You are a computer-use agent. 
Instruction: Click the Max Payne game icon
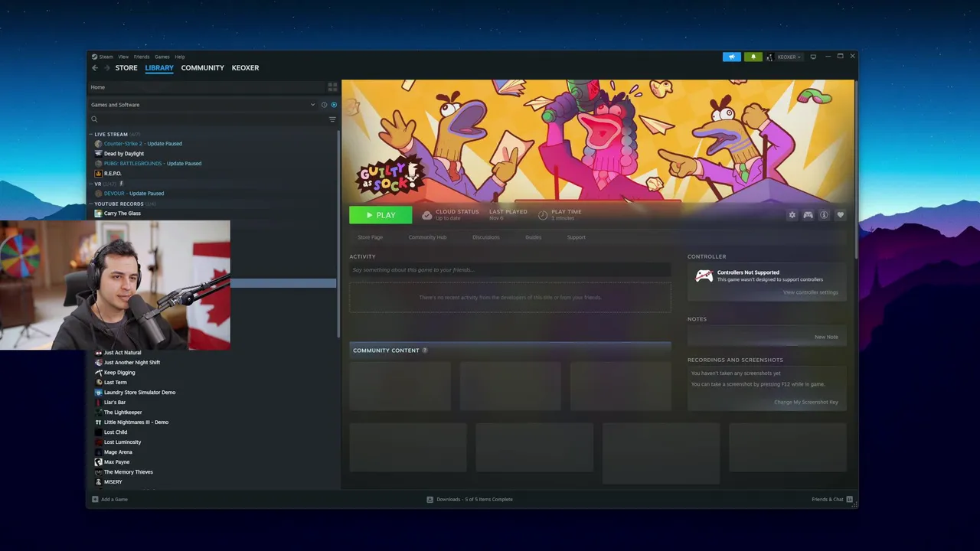(98, 461)
